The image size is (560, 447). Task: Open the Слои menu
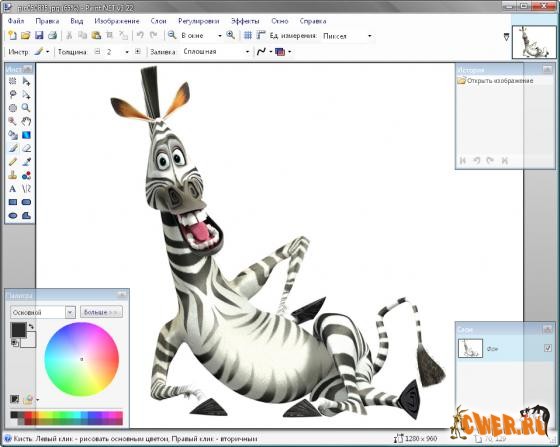click(159, 21)
